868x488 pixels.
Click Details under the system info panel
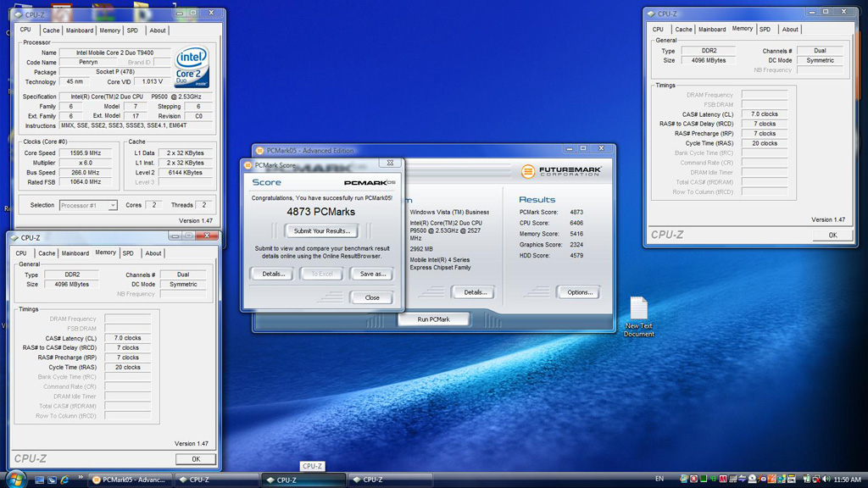[475, 292]
